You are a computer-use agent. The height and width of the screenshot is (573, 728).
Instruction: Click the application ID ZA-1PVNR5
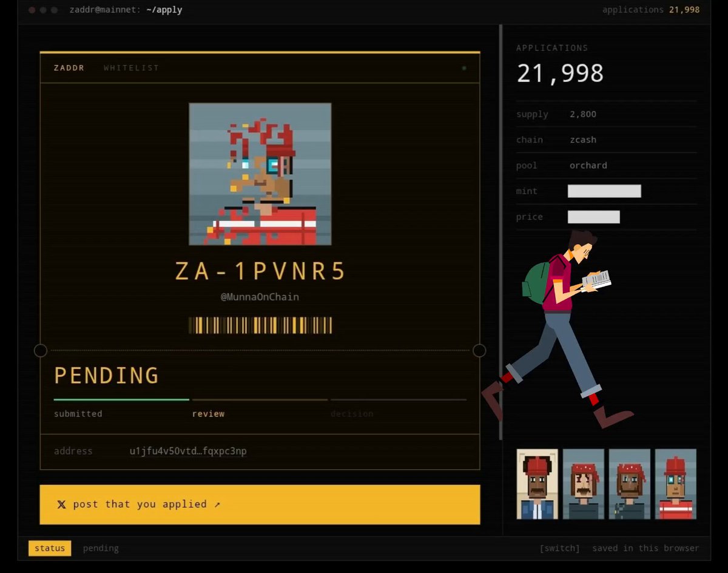pyautogui.click(x=260, y=271)
